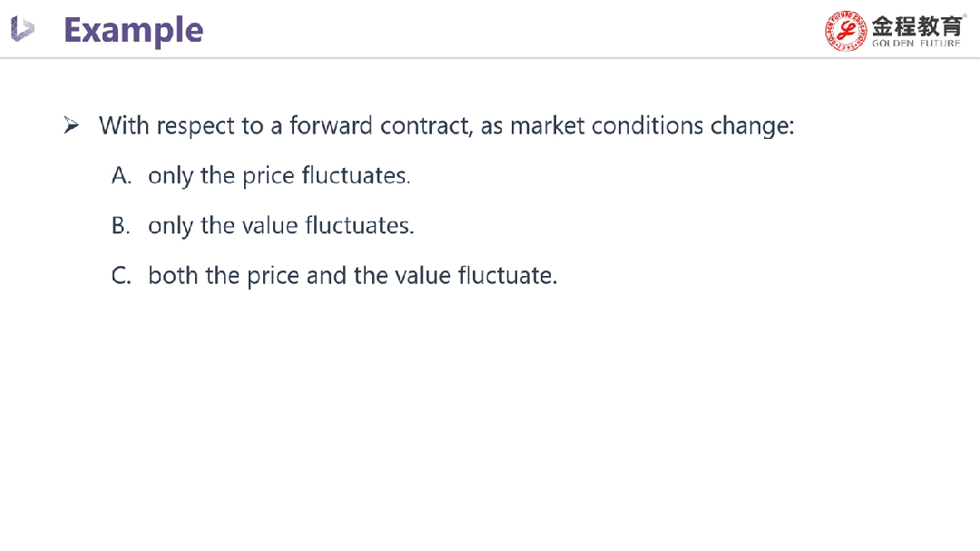Screen dimensions: 980x551
Task: Click the purple arrow logo beside Example
Action: pyautogui.click(x=23, y=29)
